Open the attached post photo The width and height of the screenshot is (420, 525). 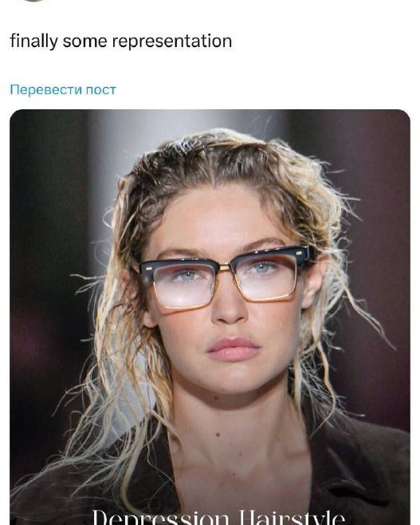210,317
